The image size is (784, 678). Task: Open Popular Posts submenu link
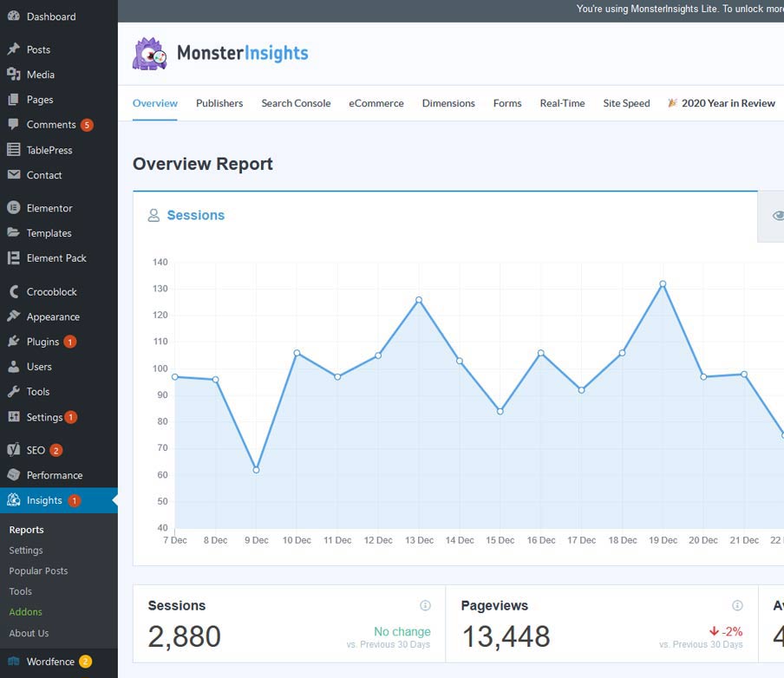(x=38, y=570)
